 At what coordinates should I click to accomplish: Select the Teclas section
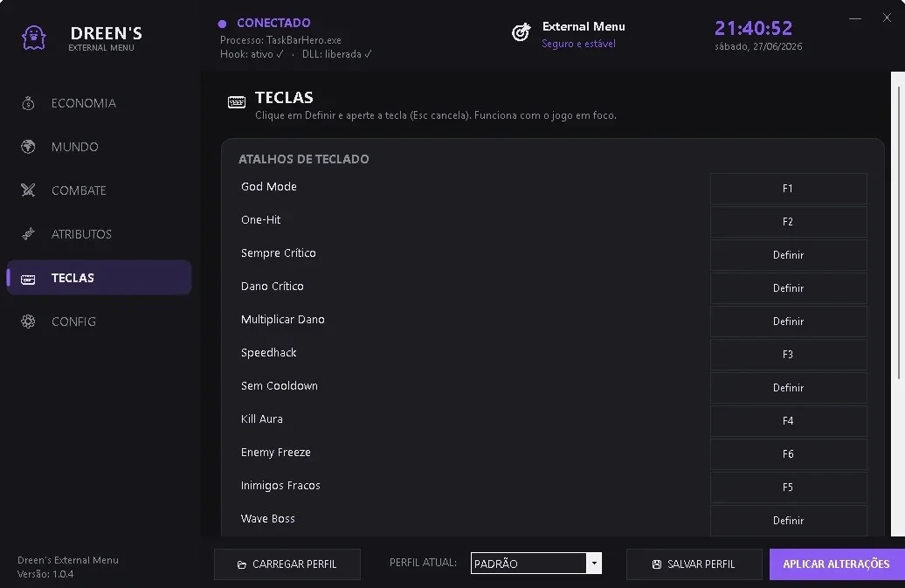click(99, 278)
